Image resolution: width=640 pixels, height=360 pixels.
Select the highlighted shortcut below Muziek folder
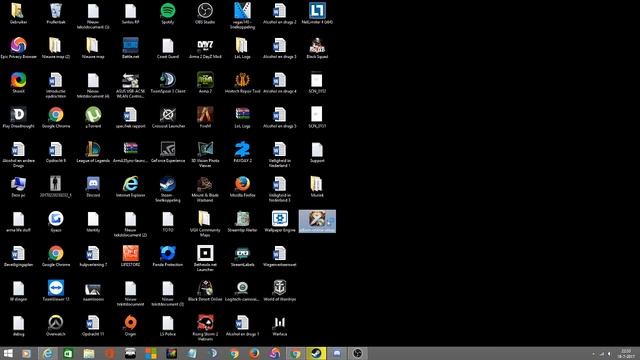tap(317, 221)
